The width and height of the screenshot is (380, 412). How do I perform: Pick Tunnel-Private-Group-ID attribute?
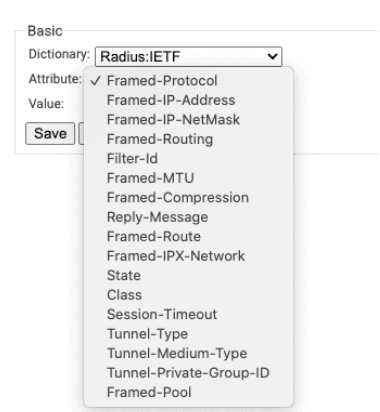pos(189,373)
